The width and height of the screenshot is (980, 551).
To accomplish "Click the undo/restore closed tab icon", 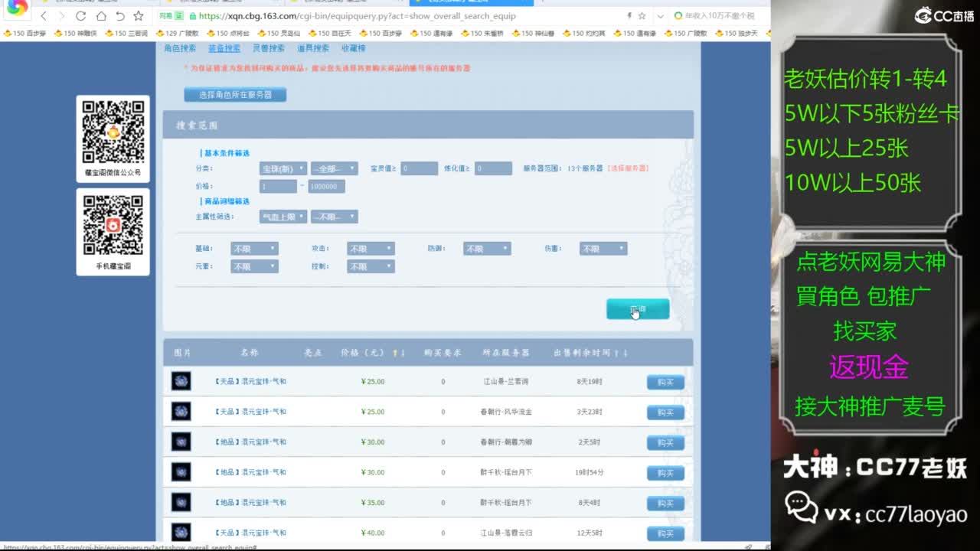I will tap(120, 16).
